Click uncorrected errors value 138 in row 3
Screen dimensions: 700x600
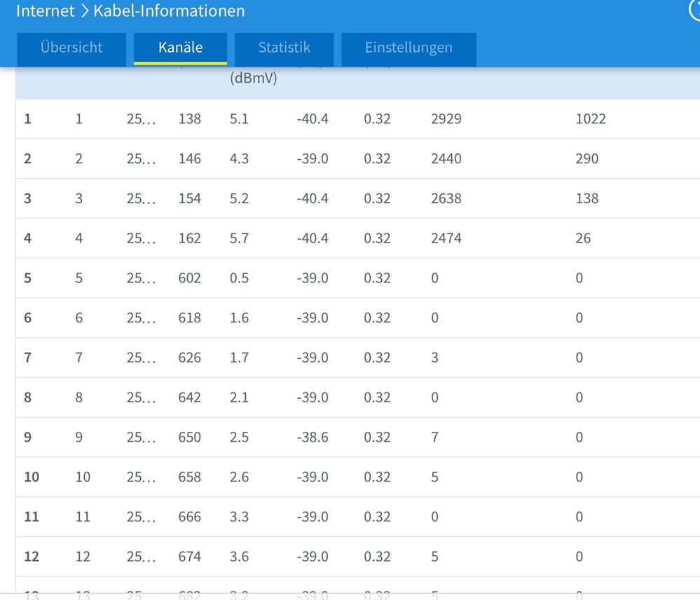pyautogui.click(x=586, y=198)
